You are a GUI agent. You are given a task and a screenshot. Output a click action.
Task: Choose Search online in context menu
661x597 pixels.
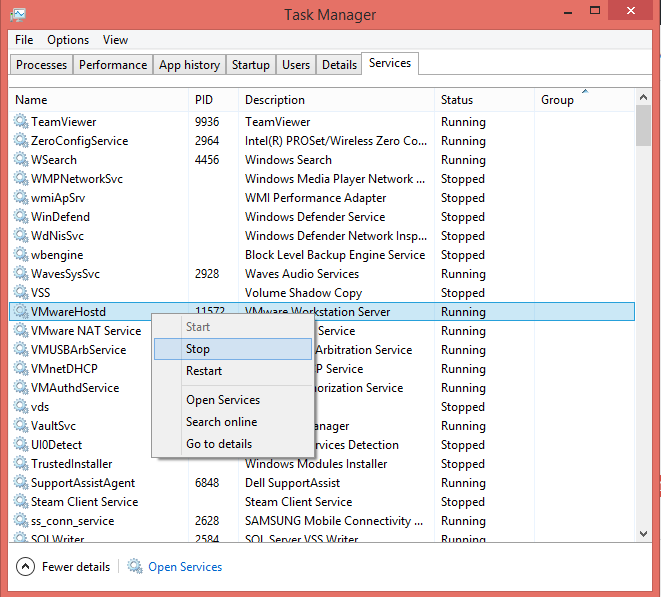pyautogui.click(x=233, y=422)
